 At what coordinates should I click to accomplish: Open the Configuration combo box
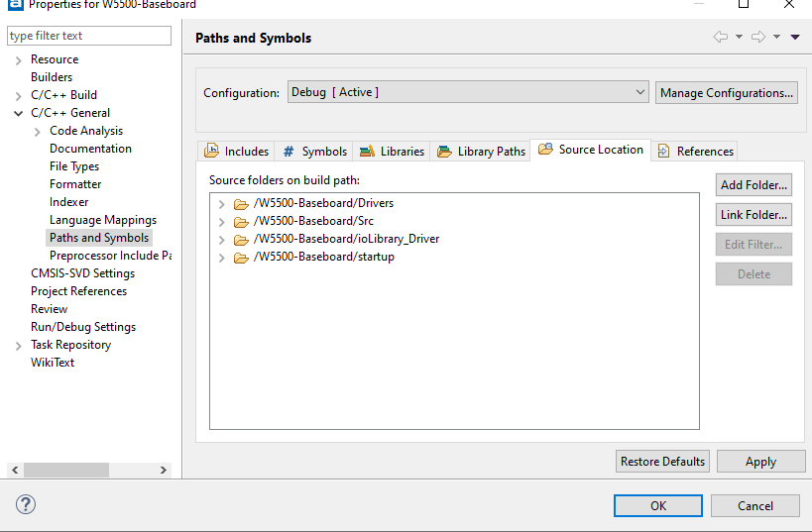tap(468, 92)
